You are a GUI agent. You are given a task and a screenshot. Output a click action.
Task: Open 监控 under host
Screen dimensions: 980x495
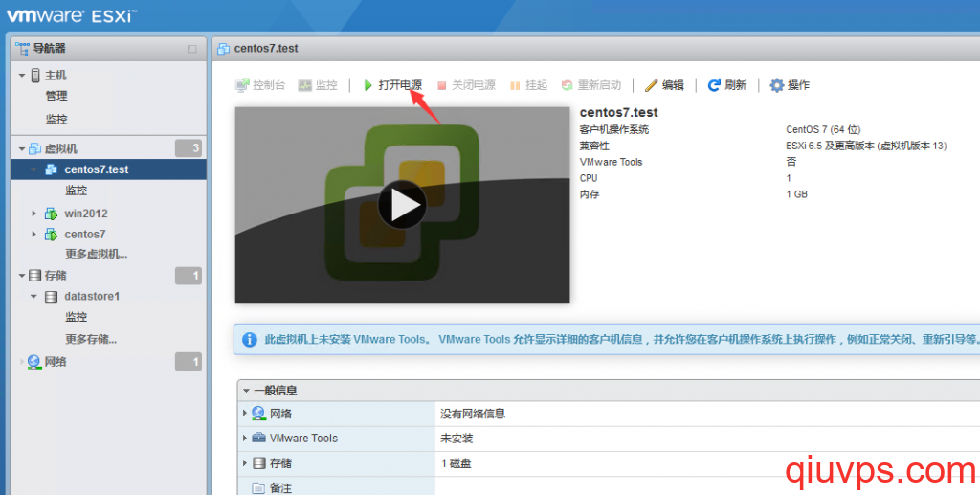pyautogui.click(x=56, y=119)
